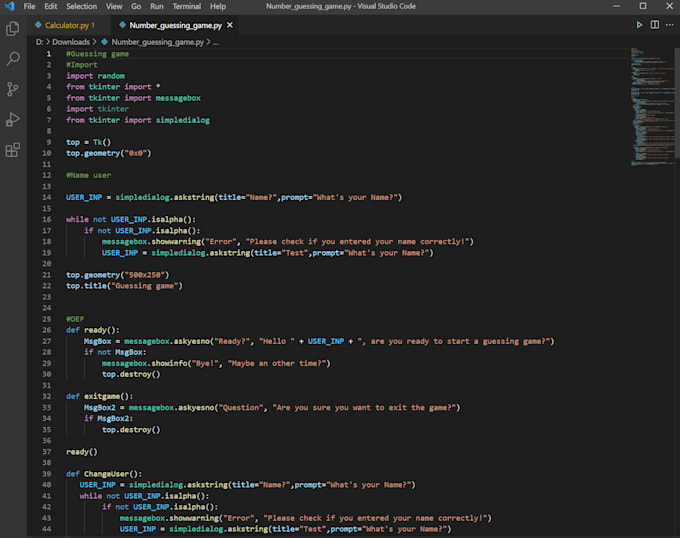Open the Source Control view
680x538 pixels.
coord(13,89)
